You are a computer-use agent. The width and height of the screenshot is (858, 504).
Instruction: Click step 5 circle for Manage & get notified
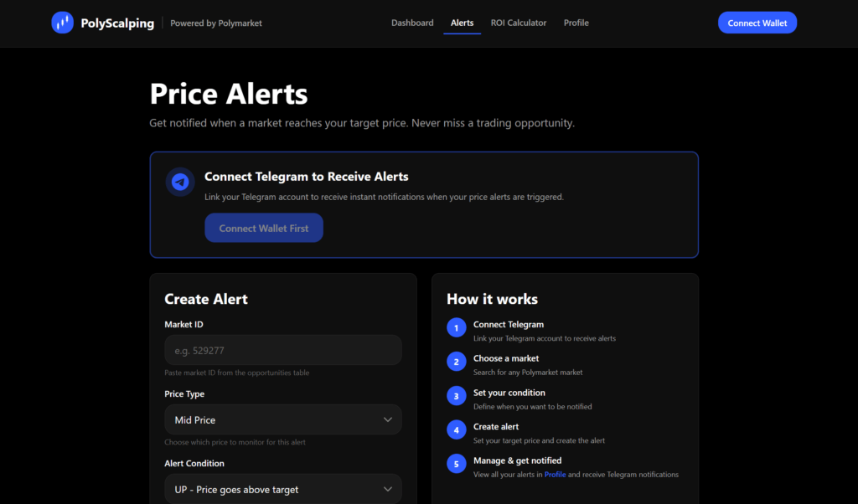tap(456, 464)
